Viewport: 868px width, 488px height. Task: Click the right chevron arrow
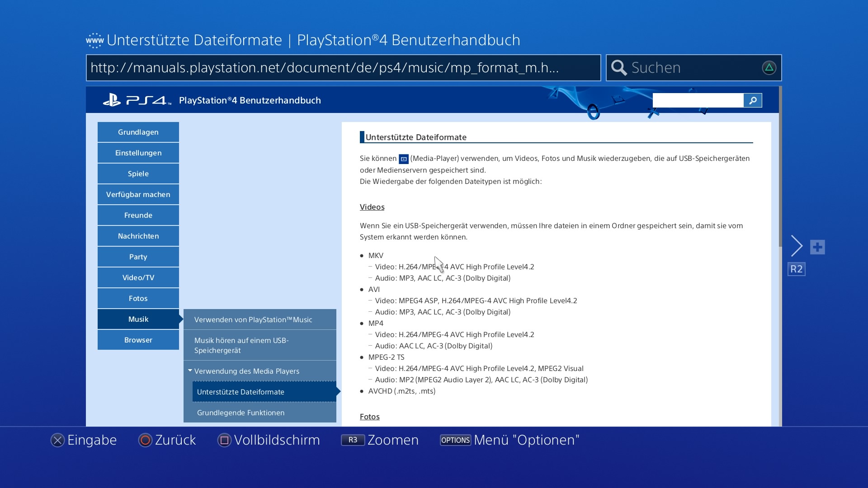point(797,246)
